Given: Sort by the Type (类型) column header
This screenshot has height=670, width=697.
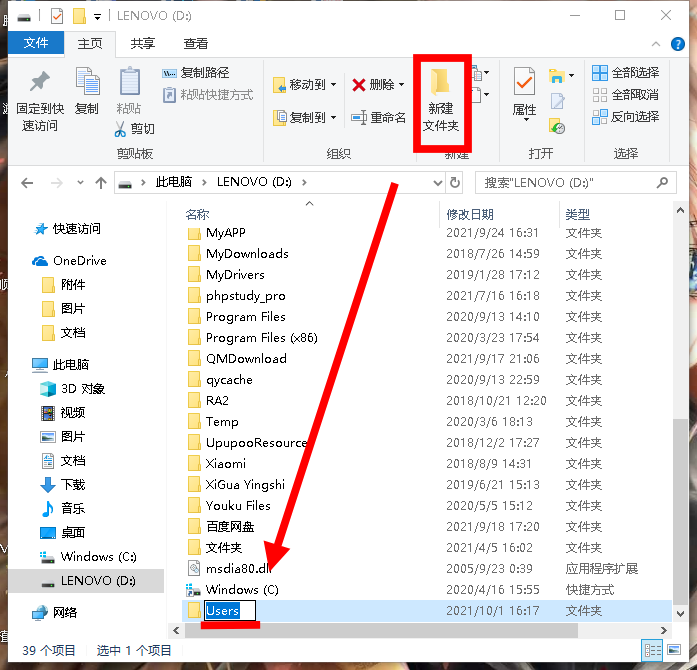Looking at the screenshot, I should point(577,214).
